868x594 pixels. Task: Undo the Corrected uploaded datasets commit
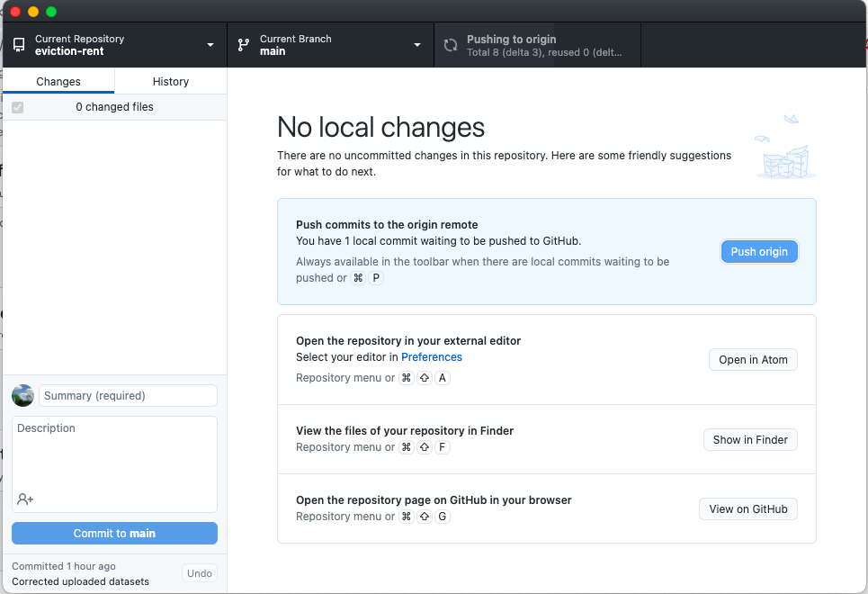[199, 573]
